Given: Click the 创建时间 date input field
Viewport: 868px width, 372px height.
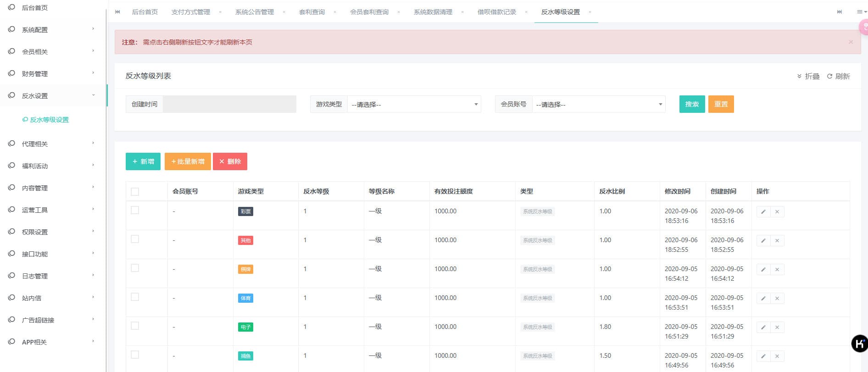Looking at the screenshot, I should point(229,104).
